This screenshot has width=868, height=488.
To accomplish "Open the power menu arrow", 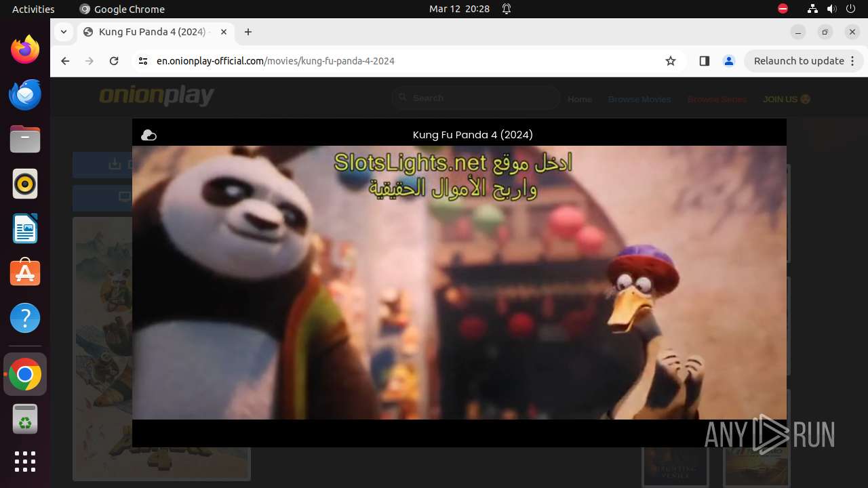I will coord(852,9).
